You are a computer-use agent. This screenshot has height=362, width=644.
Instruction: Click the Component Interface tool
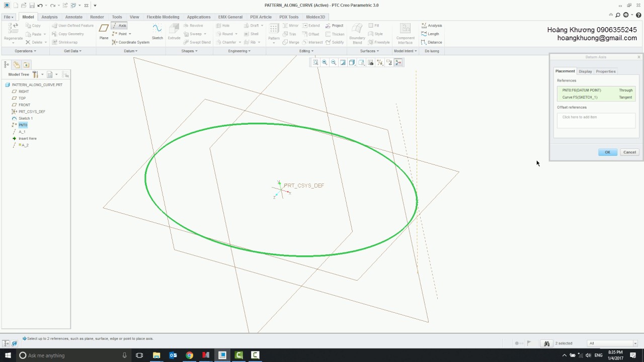pyautogui.click(x=406, y=33)
